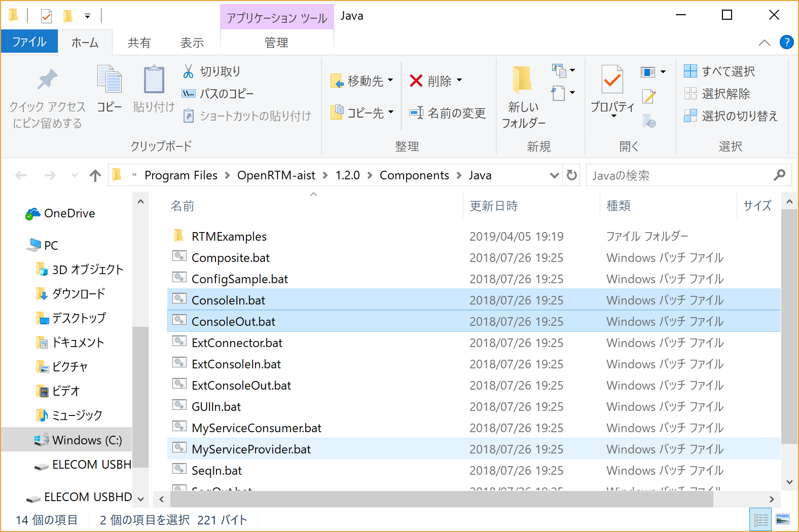This screenshot has width=799, height=532.
Task: Click Deselect all (選択解除)
Action: [717, 94]
